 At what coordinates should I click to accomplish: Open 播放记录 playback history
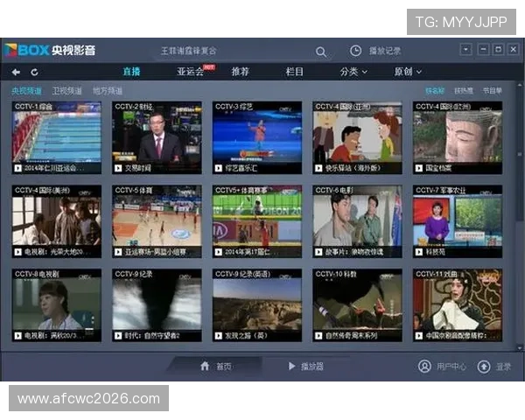click(385, 51)
